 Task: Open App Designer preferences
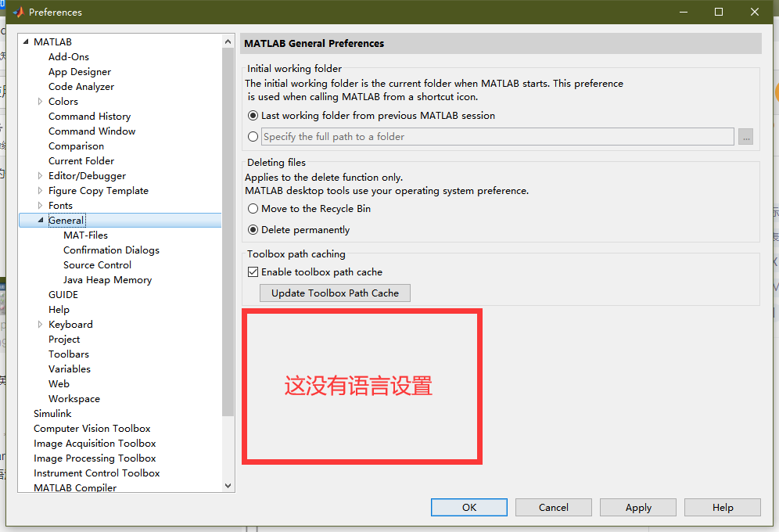pyautogui.click(x=80, y=71)
